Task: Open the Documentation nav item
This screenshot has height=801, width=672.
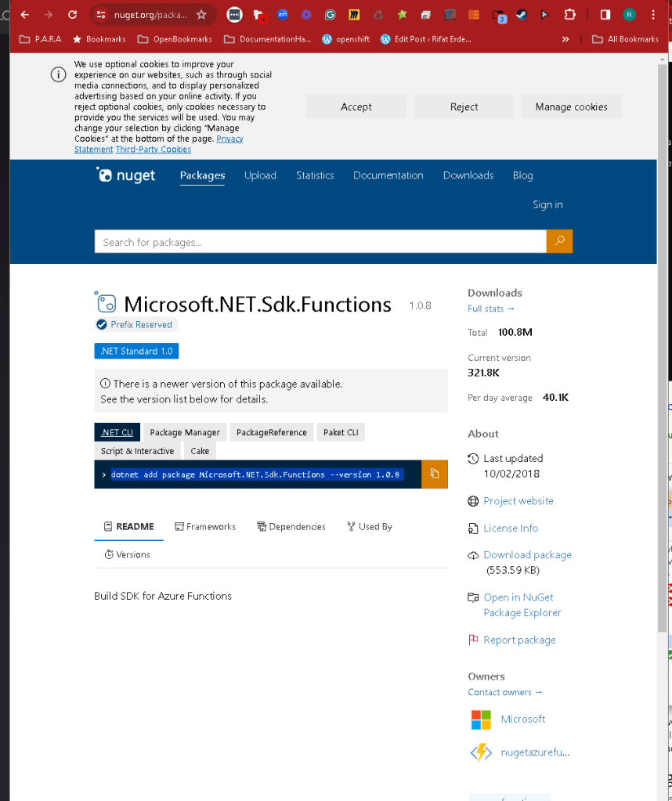Action: pos(388,175)
